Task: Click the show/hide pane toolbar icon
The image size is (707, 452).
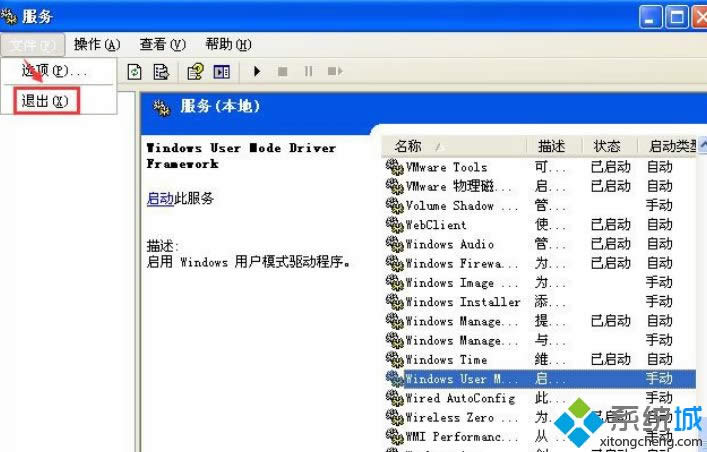Action: pos(221,71)
